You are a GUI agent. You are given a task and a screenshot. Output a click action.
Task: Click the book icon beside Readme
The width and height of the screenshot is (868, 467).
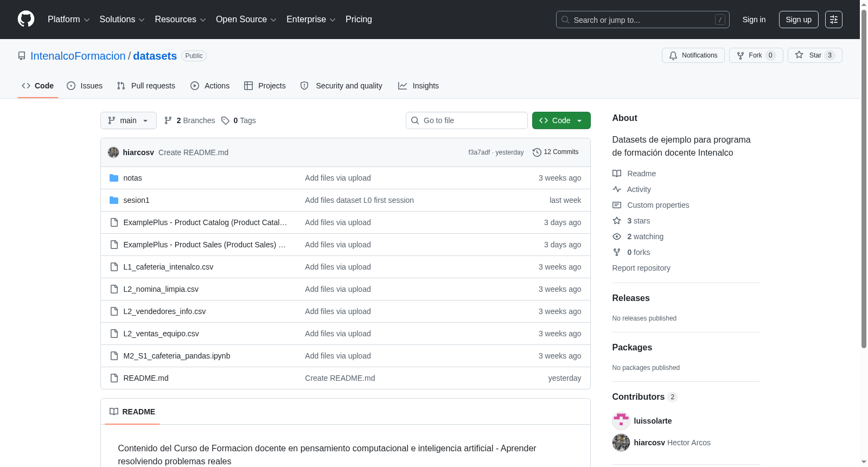(x=617, y=174)
